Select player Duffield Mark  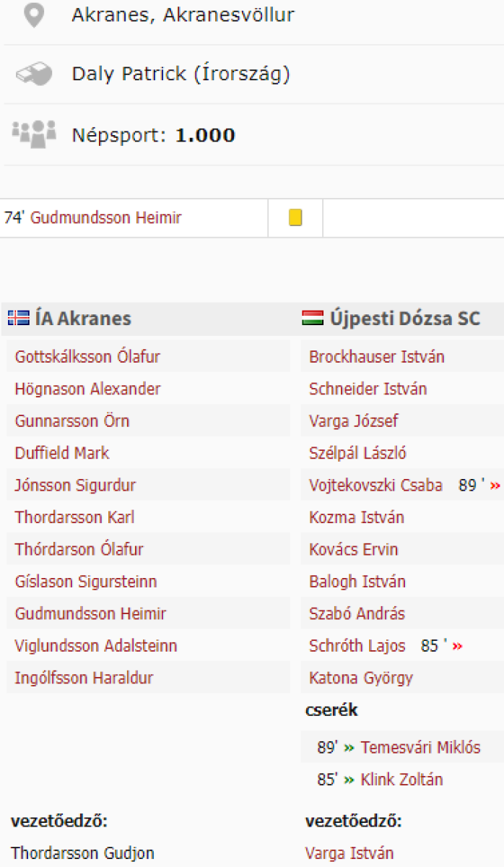62,453
